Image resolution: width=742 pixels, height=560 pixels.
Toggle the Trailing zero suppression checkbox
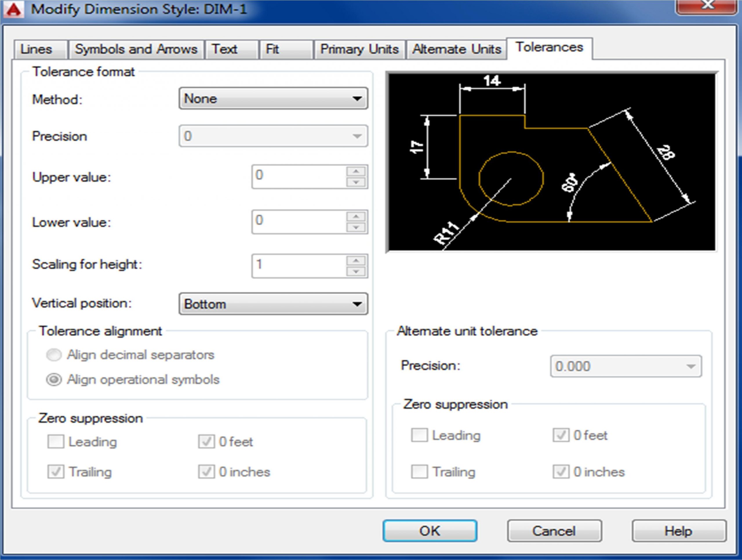pos(56,472)
